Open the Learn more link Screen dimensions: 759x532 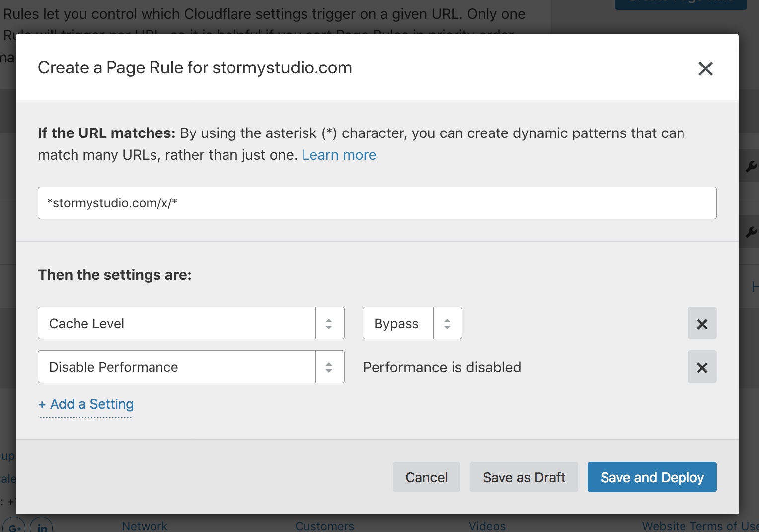pos(339,155)
